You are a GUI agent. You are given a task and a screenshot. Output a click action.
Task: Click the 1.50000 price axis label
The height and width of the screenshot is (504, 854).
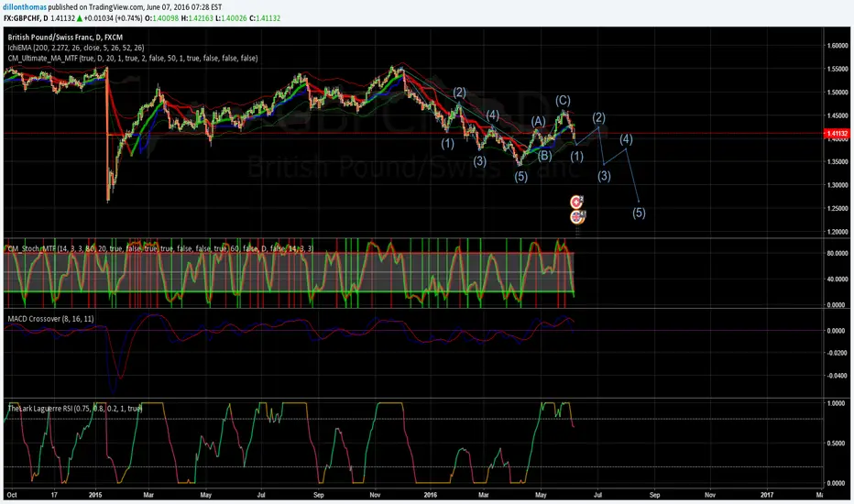coord(838,93)
